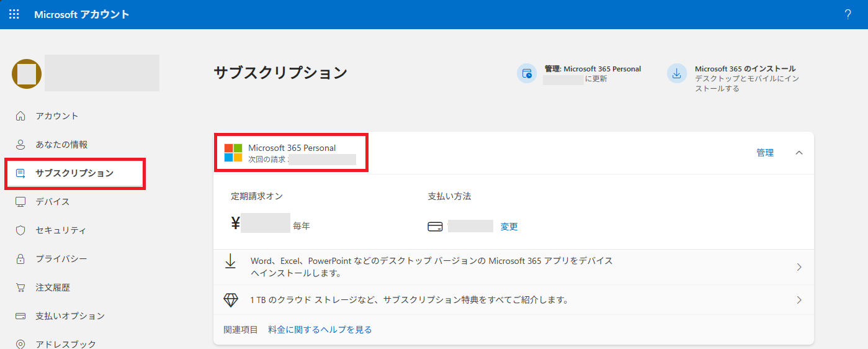Click the help question mark icon
The image size is (868, 349).
click(x=848, y=14)
